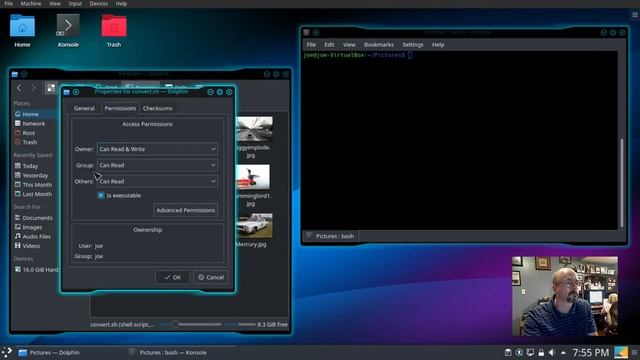Open Konsole Help menu
This screenshot has height=360, width=640.
438,44
